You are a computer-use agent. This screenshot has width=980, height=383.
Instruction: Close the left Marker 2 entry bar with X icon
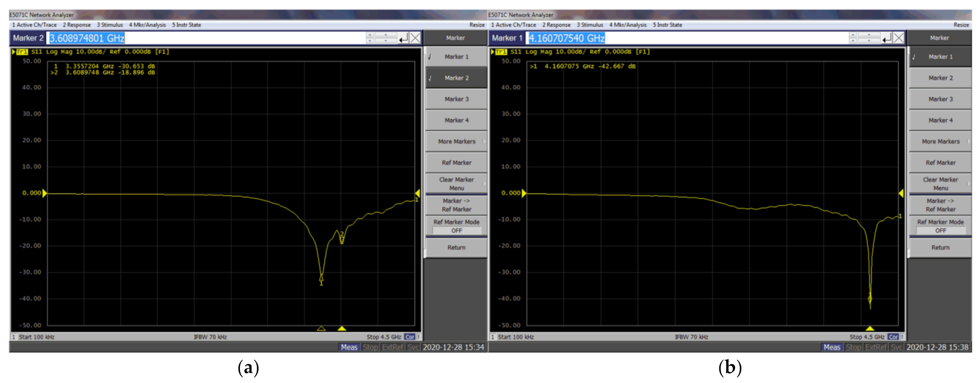[415, 38]
